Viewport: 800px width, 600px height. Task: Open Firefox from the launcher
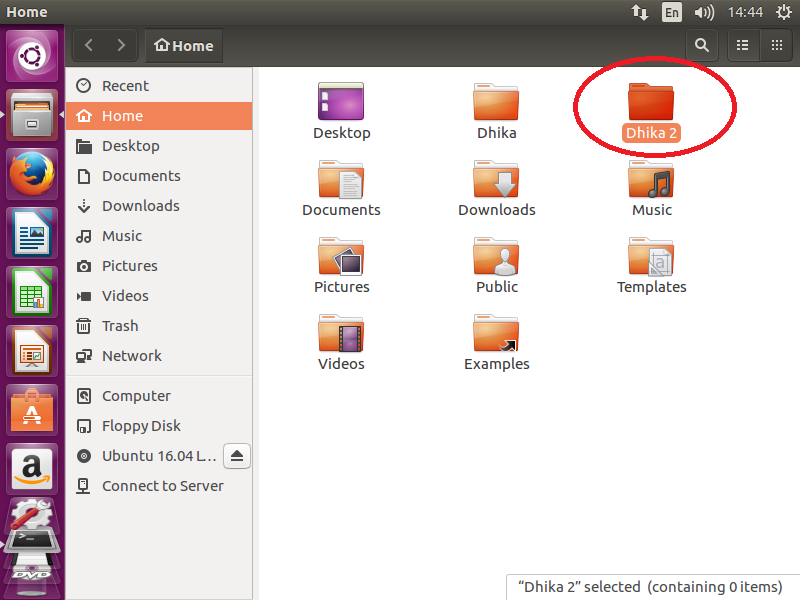pos(33,171)
